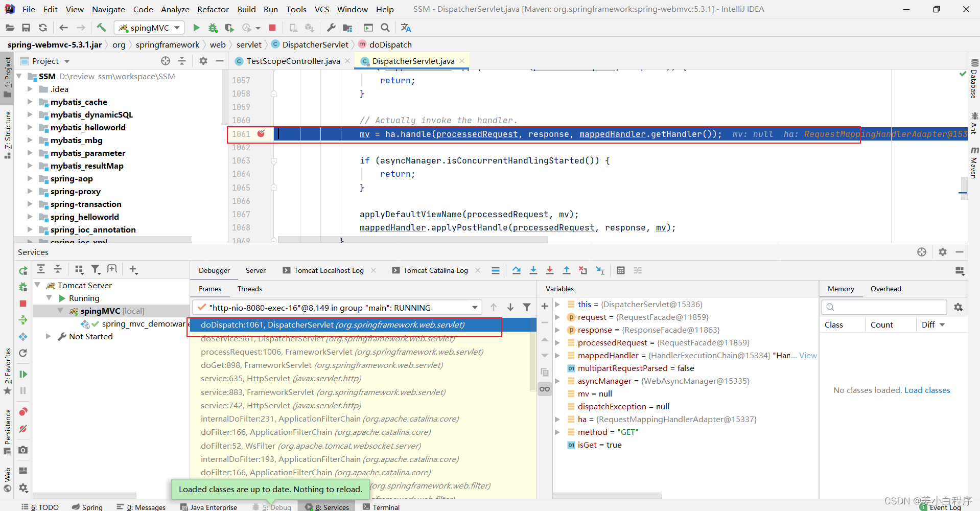The height and width of the screenshot is (511, 980).
Task: Click the Load classes link
Action: coord(927,390)
